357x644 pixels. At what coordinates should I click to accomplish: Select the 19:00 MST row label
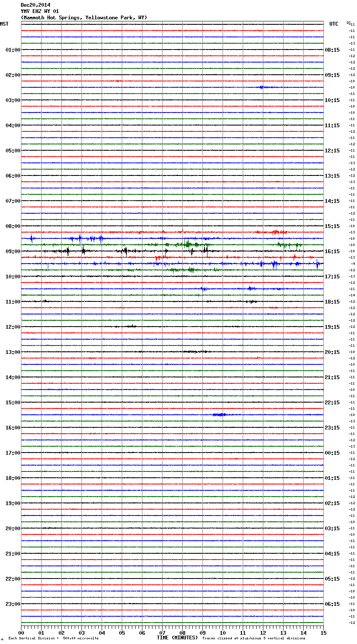13,503
